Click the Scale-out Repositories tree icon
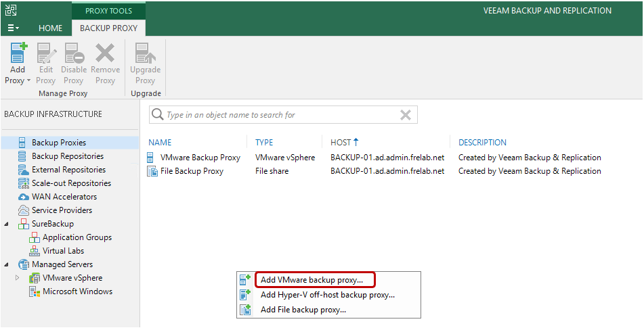Screen dimensions: 644x330 point(24,183)
